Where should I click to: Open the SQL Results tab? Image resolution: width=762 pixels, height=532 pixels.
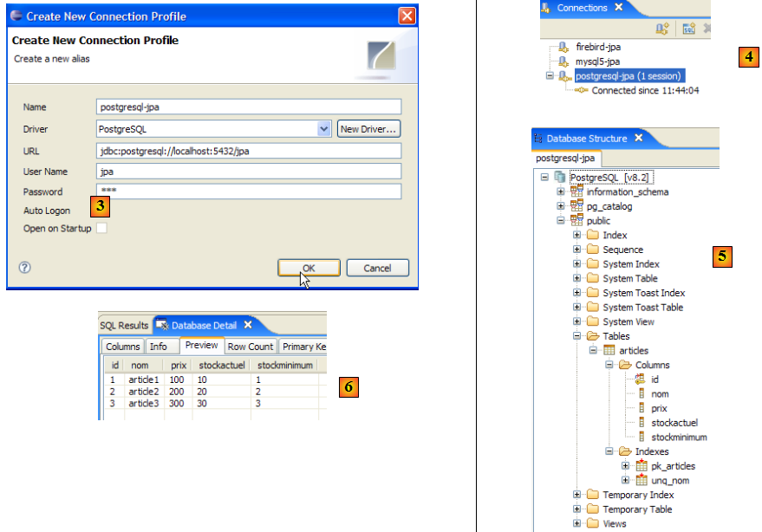[x=124, y=326]
